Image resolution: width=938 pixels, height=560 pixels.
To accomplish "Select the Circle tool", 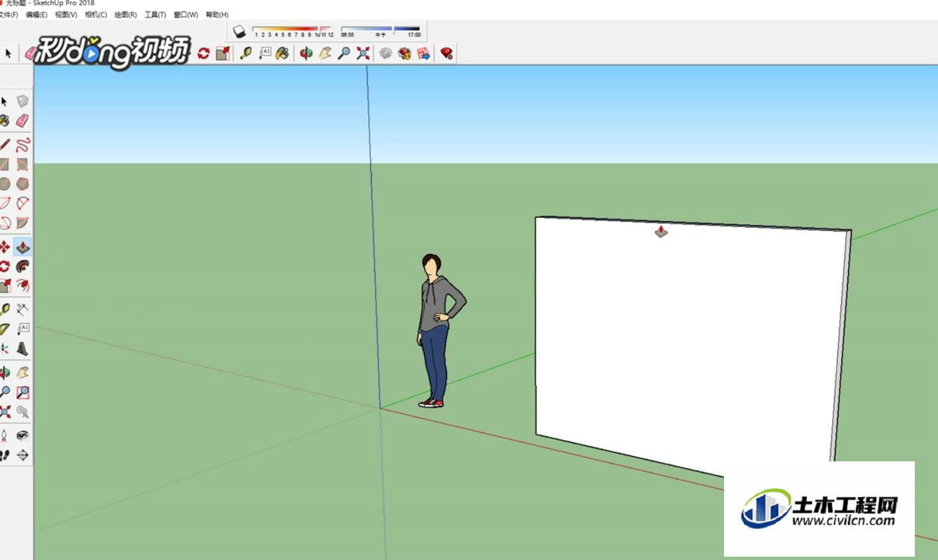I will tap(4, 183).
